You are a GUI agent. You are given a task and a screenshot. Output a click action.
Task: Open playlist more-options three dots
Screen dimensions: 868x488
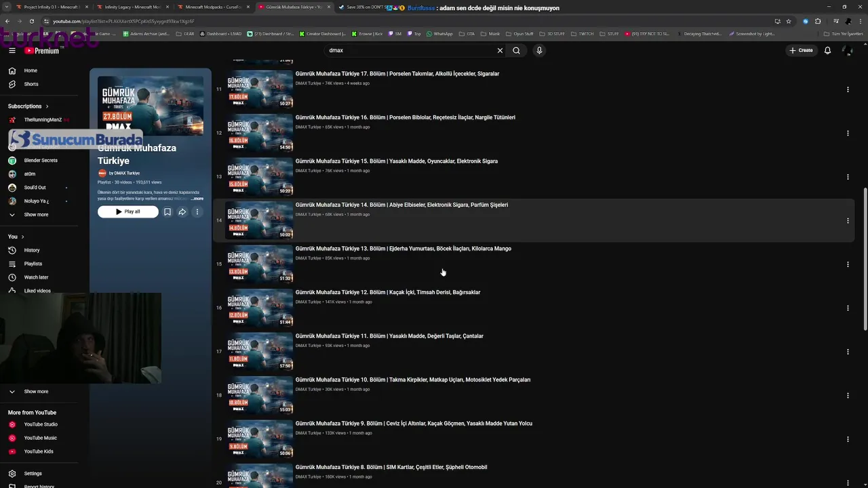tap(197, 211)
